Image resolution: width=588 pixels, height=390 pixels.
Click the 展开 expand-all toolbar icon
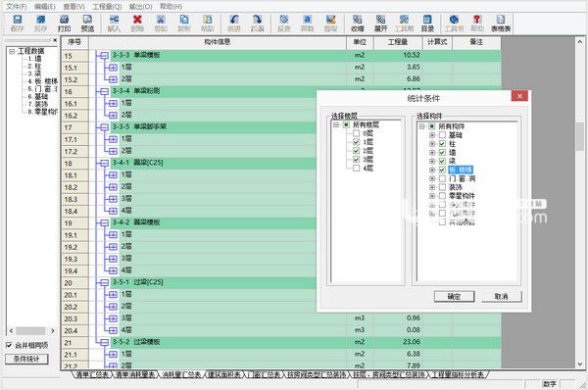click(x=380, y=24)
